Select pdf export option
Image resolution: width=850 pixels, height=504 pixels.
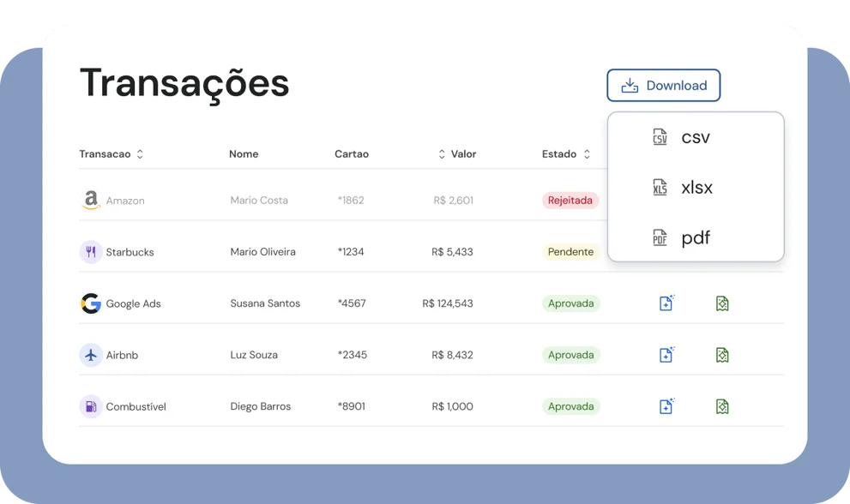(695, 238)
